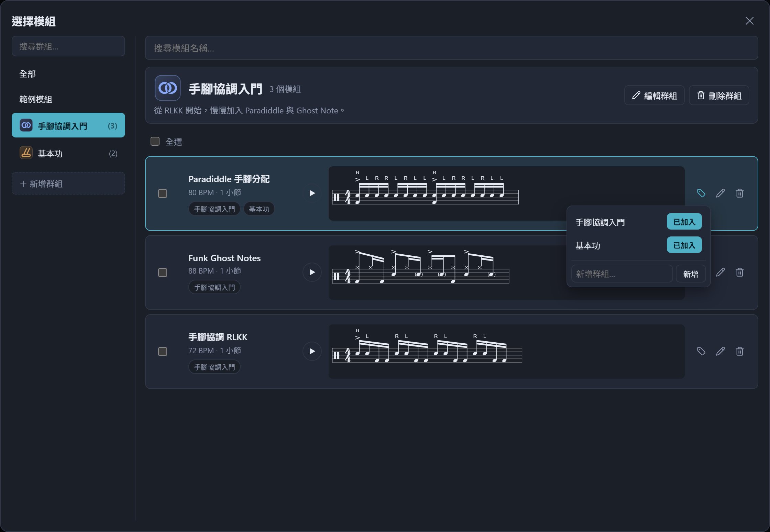
Task: Play the Funk Ghost Notes preview
Action: pos(312,272)
